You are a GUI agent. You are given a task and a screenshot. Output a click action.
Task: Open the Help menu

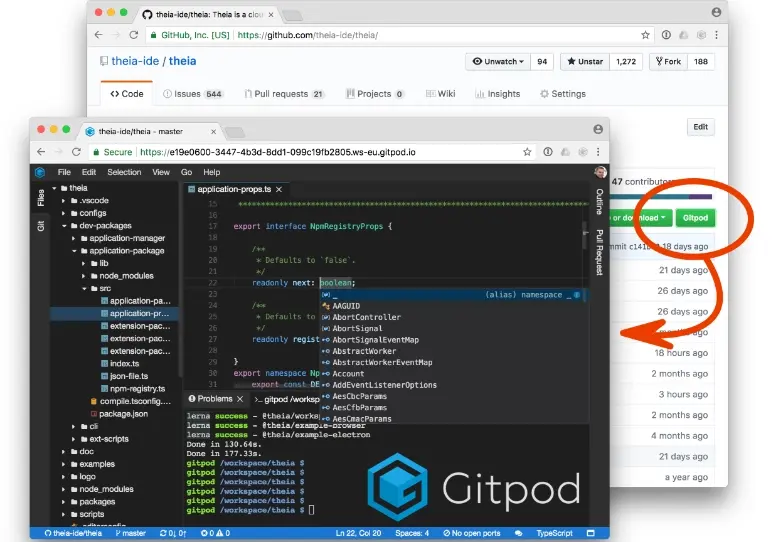click(x=212, y=172)
